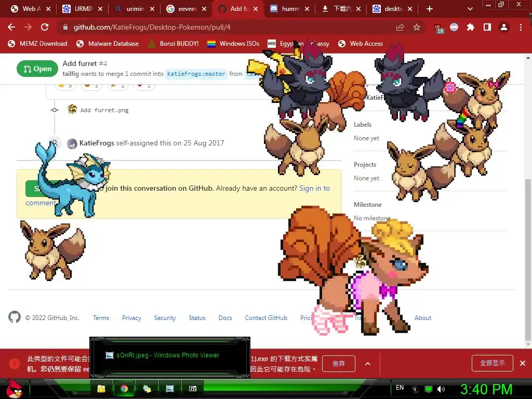
Task: Open KatieFrogs user profile link
Action: pyautogui.click(x=97, y=143)
